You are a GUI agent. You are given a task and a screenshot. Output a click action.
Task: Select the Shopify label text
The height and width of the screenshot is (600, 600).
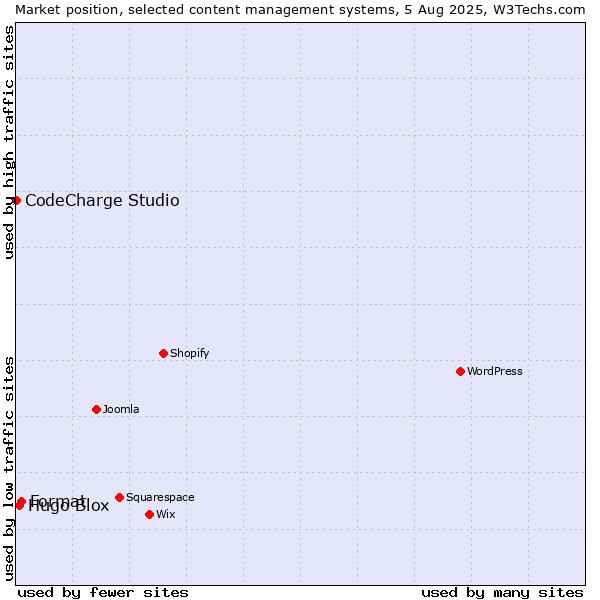click(x=189, y=353)
